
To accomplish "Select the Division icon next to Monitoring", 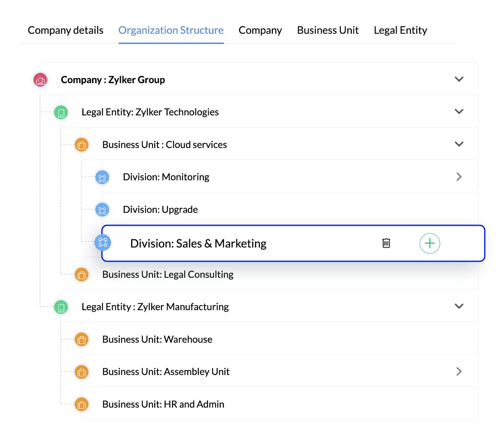I will (102, 177).
